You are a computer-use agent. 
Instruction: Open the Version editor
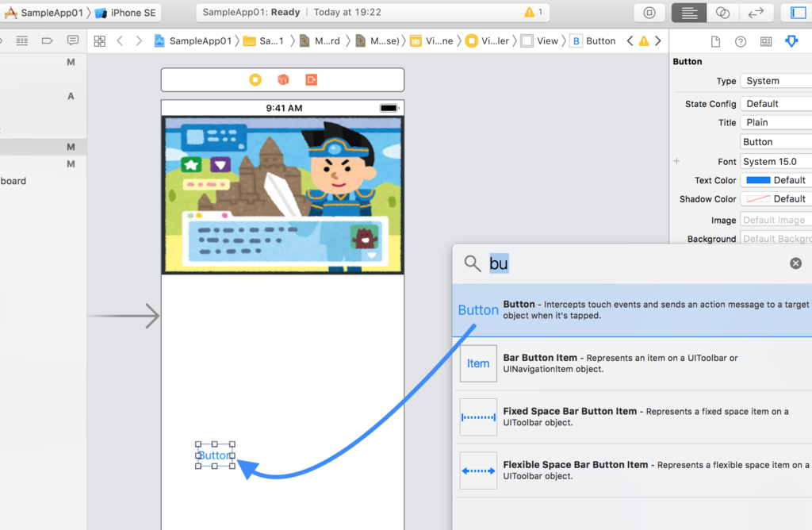coord(756,13)
